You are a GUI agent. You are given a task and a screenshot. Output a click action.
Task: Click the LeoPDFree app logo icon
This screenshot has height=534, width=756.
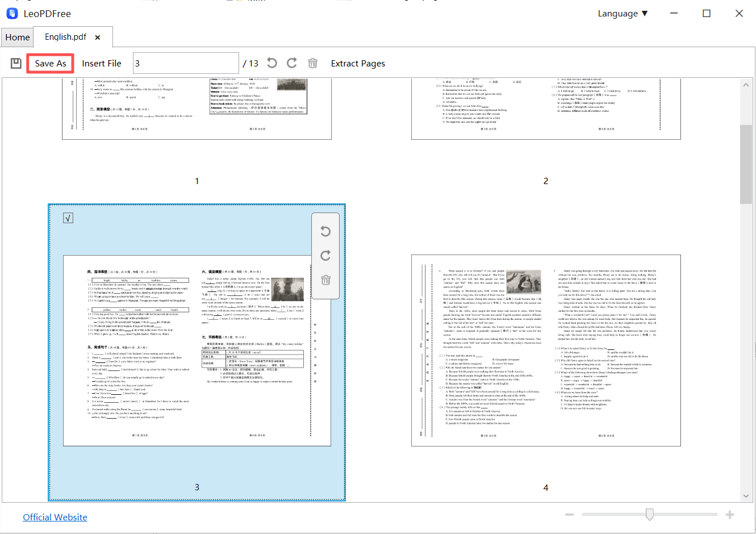click(x=12, y=13)
